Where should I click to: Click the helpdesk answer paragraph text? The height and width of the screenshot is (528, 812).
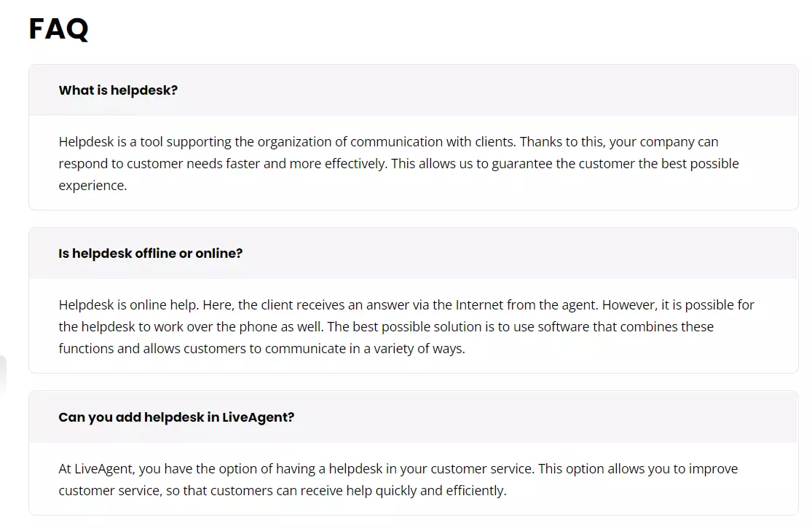398,163
